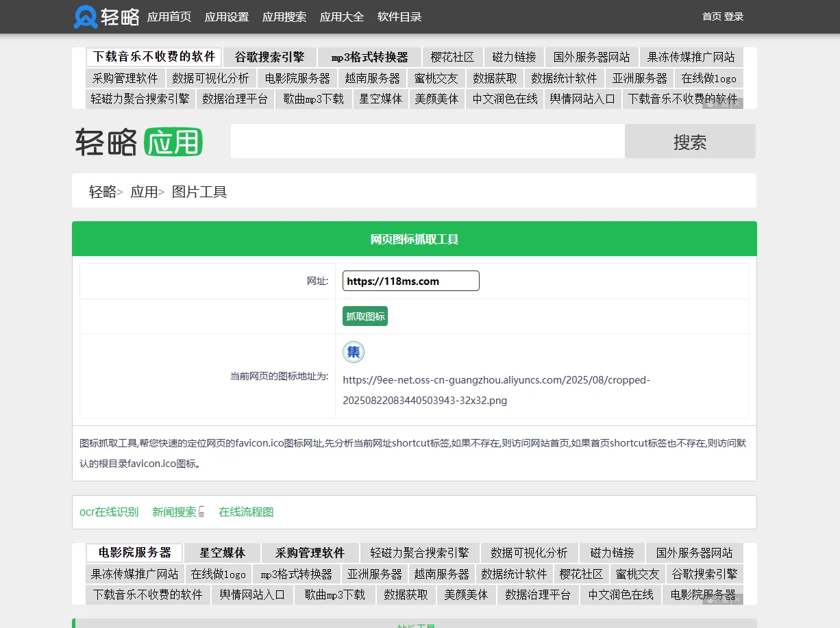Click the empty site search input field
The image size is (840, 628).
425,141
